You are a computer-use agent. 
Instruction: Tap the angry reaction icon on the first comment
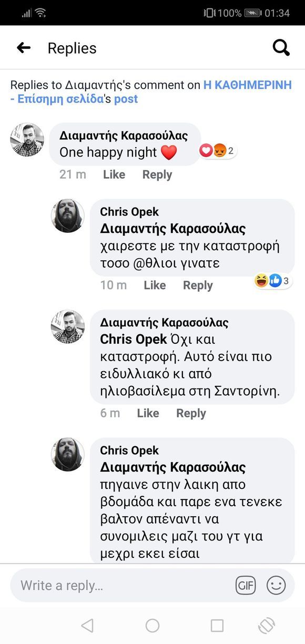[x=220, y=150]
